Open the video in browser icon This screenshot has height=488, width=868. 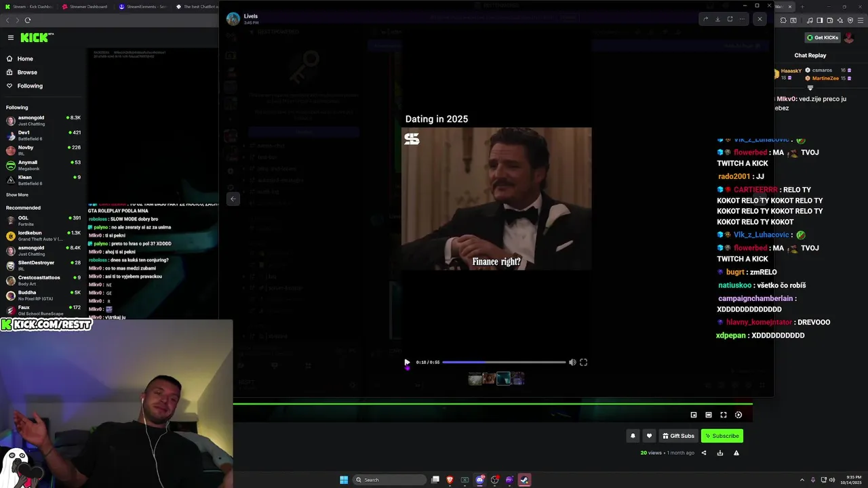point(730,19)
